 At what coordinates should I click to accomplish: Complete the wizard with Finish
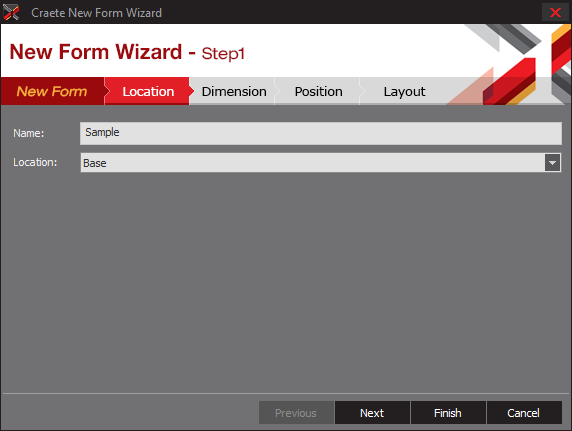448,413
